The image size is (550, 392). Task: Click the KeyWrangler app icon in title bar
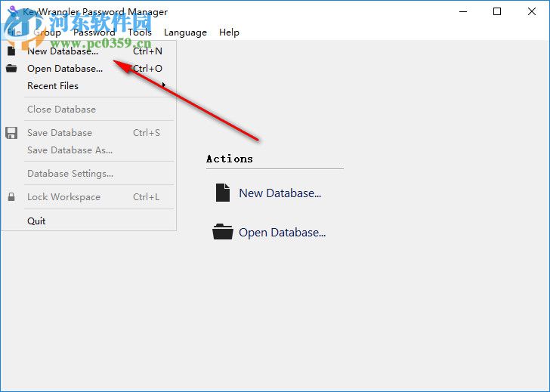pos(13,11)
